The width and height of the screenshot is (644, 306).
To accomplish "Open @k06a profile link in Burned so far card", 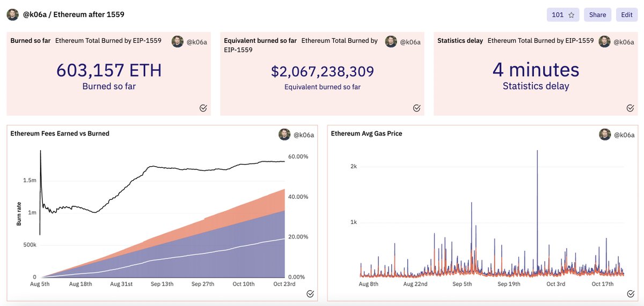I will click(196, 42).
